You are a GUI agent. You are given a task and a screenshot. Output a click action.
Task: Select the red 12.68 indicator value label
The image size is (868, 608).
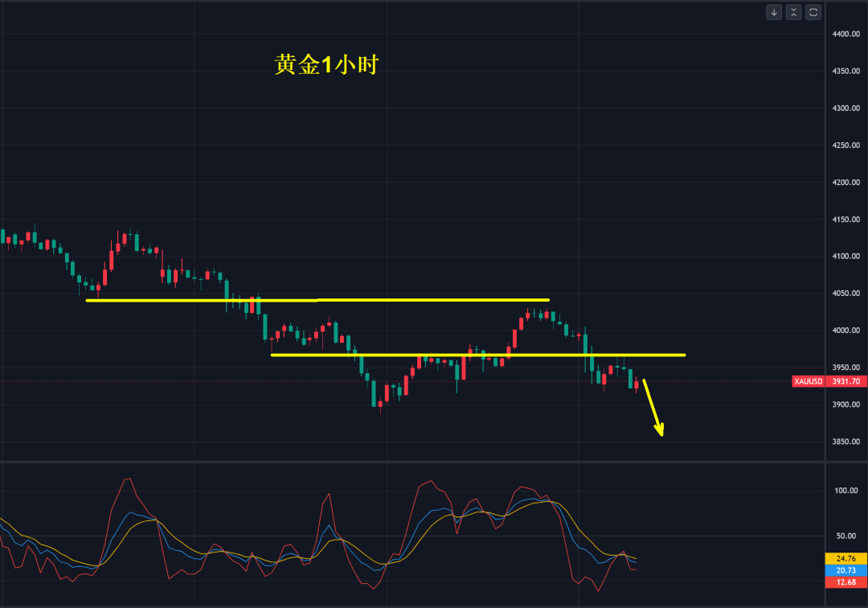tap(845, 582)
